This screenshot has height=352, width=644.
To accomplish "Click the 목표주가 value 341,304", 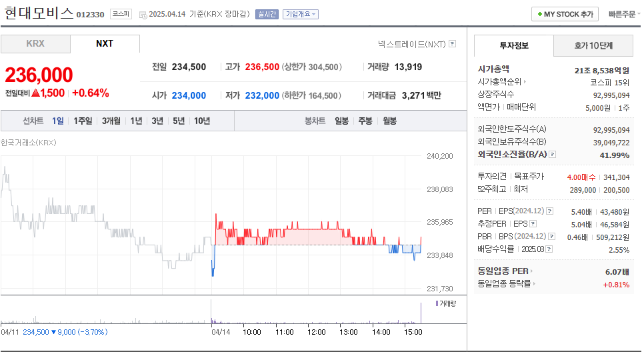I will coord(617,177).
